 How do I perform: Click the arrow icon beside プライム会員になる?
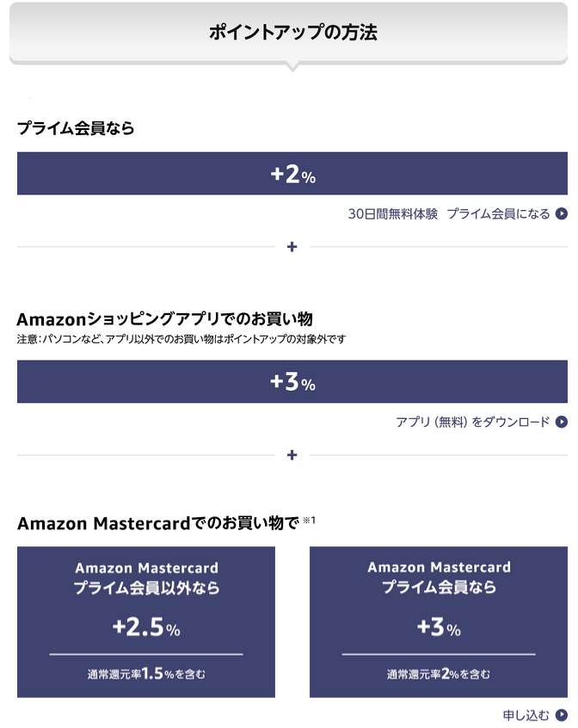click(x=562, y=213)
